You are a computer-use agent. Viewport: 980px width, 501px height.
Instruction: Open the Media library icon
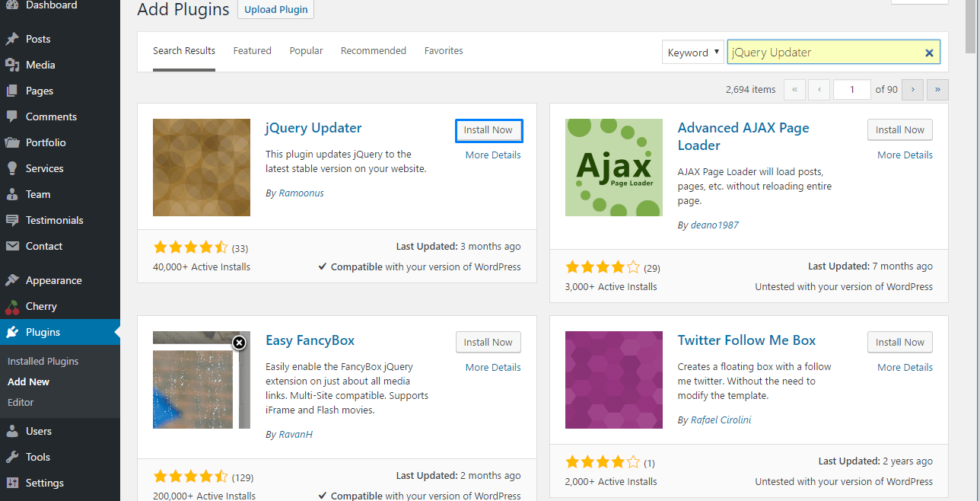point(14,65)
